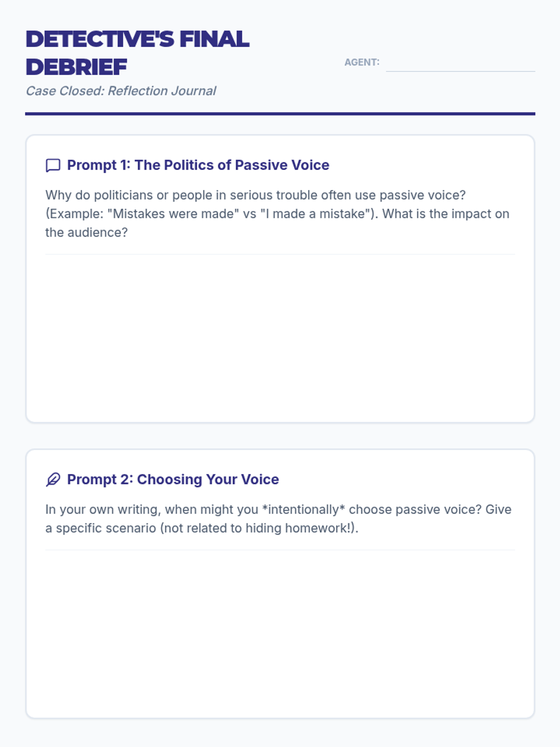This screenshot has width=560, height=747.
Task: Click the word DEBRIEF in the title
Action: (x=76, y=67)
